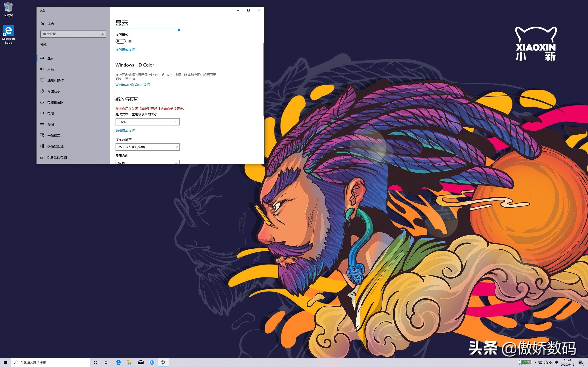Screen dimensions: 588x367
Task: Toggle the night light switch
Action: click(x=121, y=41)
